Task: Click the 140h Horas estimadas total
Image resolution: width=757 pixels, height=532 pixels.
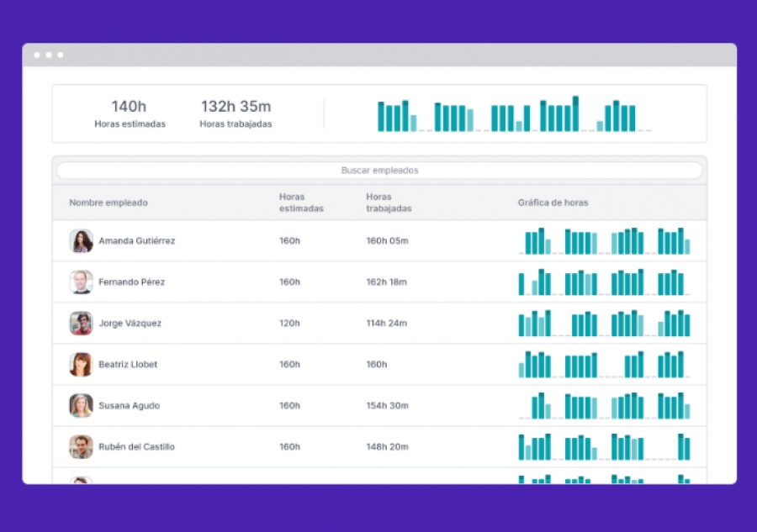Action: pyautogui.click(x=130, y=113)
